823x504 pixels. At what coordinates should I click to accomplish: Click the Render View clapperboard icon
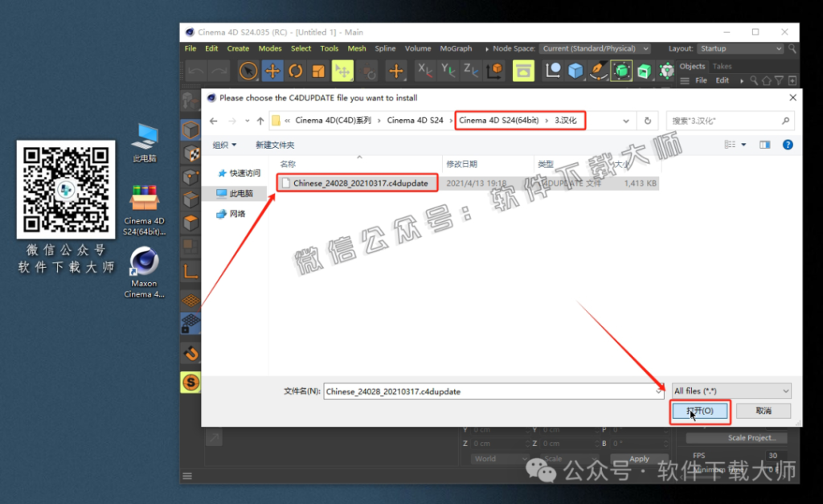(523, 71)
